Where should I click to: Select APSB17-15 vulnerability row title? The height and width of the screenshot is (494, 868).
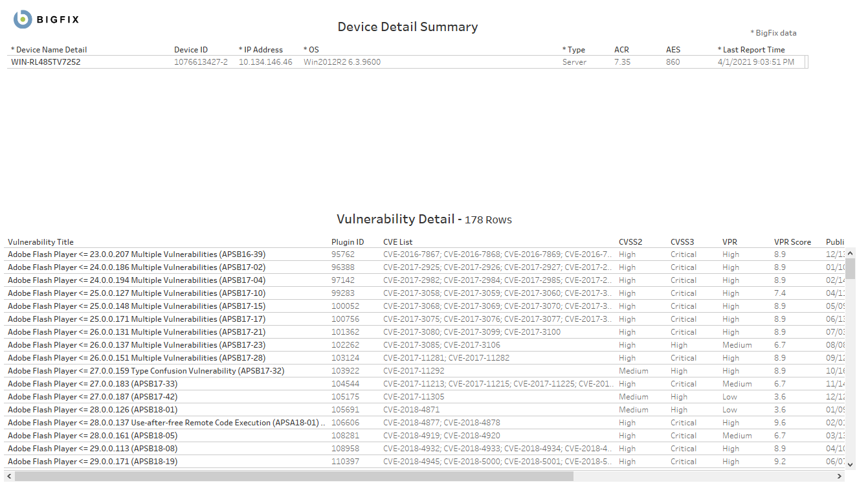pyautogui.click(x=137, y=306)
